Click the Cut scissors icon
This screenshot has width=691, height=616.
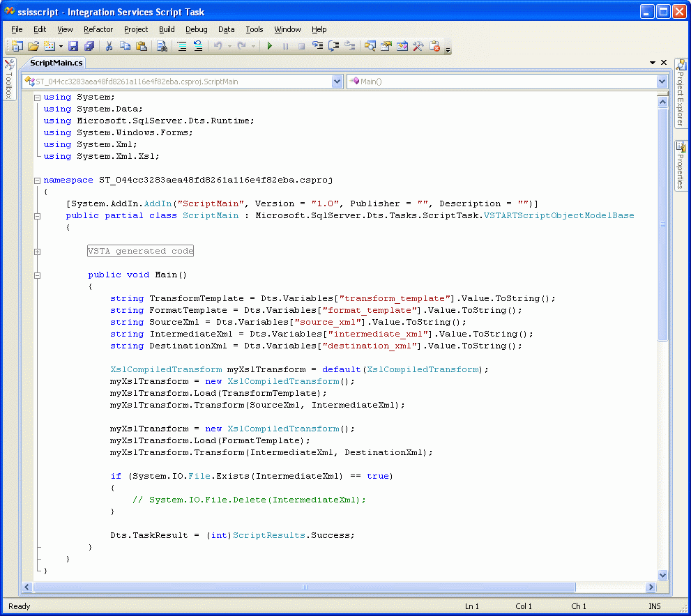pos(109,46)
